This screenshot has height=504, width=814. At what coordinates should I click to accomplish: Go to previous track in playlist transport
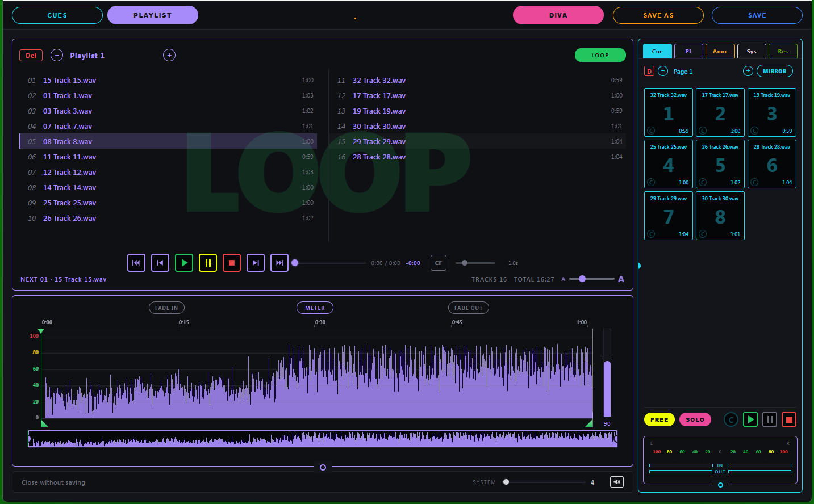click(160, 263)
